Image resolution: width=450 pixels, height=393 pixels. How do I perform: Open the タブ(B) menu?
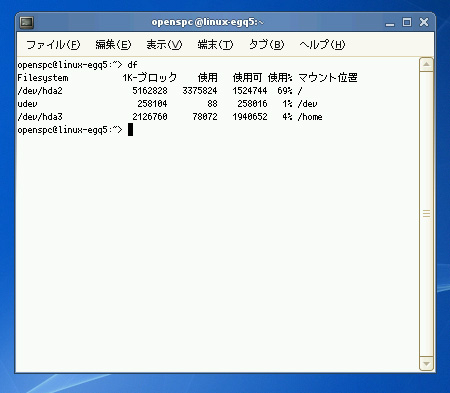point(266,45)
